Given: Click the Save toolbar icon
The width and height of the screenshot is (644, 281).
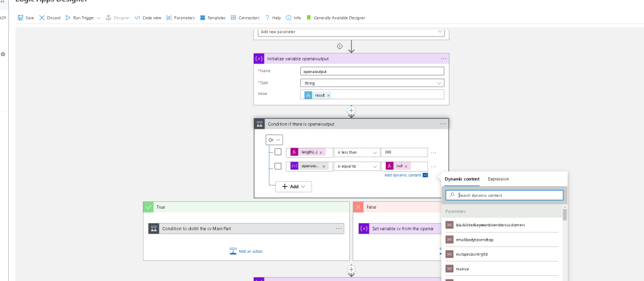Looking at the screenshot, I should (21, 18).
